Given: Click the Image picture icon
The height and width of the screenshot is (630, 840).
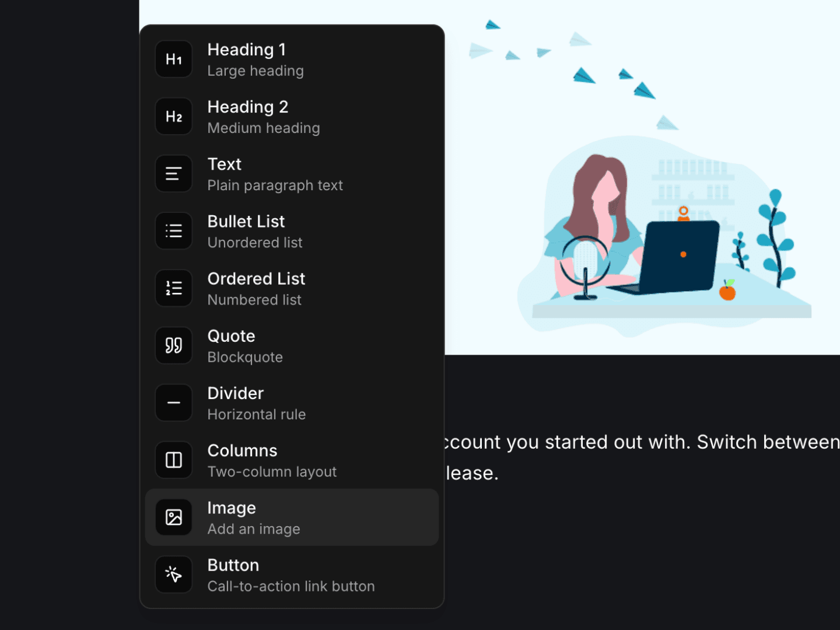Looking at the screenshot, I should click(x=174, y=517).
